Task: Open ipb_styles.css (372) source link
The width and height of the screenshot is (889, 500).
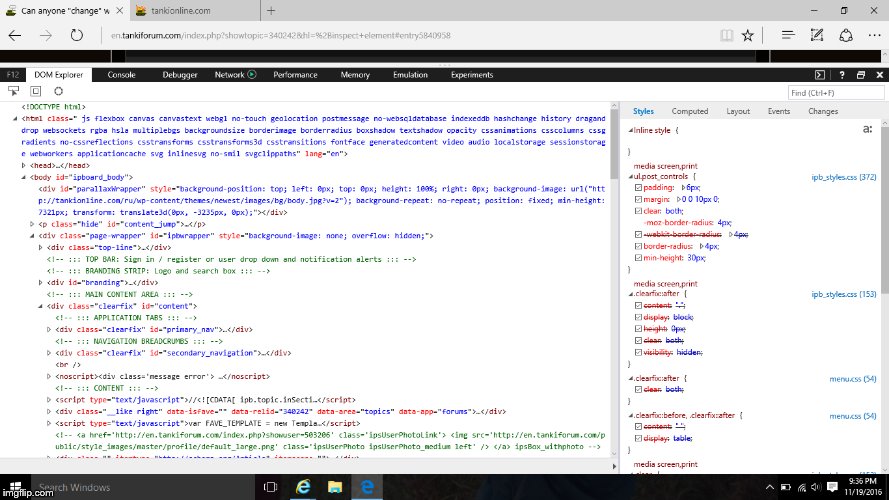Action: [x=843, y=177]
